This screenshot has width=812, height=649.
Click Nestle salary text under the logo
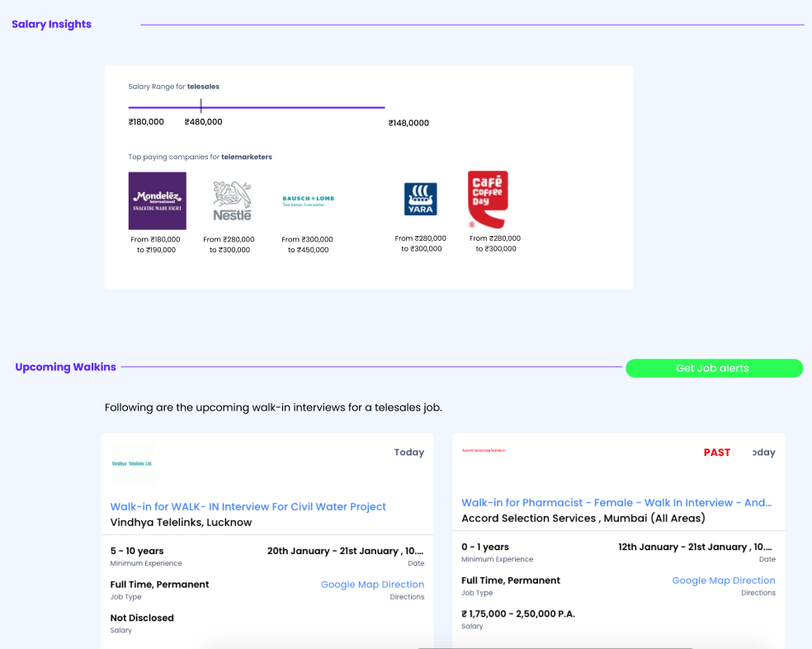pyautogui.click(x=229, y=244)
